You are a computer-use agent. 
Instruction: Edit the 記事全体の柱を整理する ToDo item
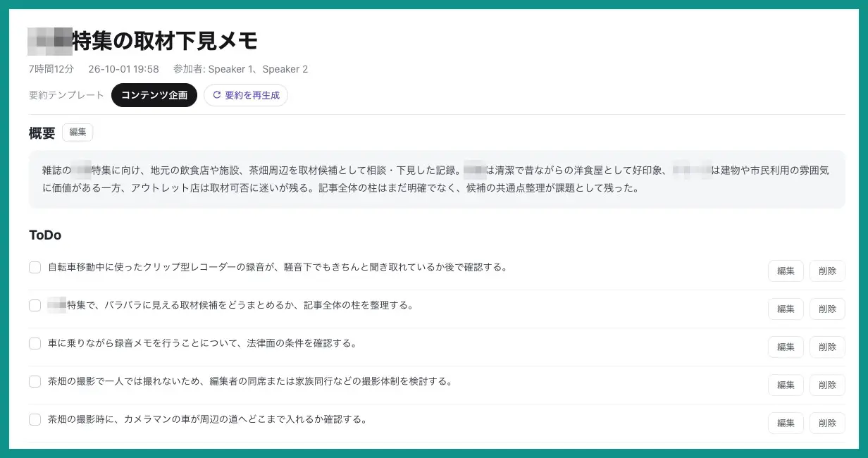[x=786, y=309]
